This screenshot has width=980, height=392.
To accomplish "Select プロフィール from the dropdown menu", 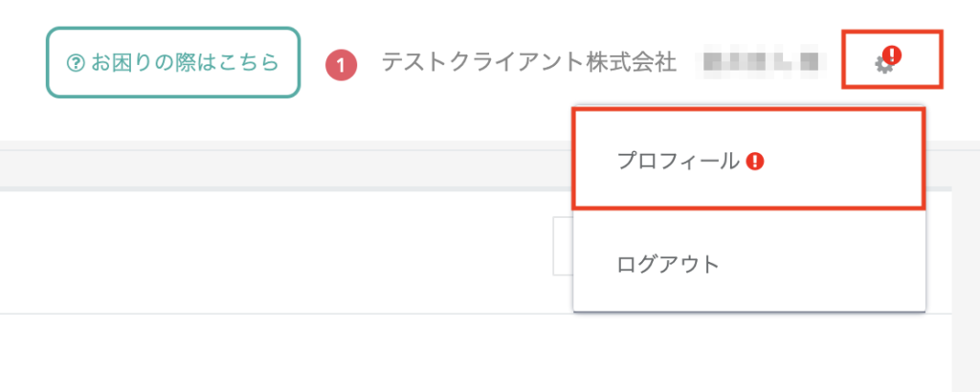I will tap(748, 159).
